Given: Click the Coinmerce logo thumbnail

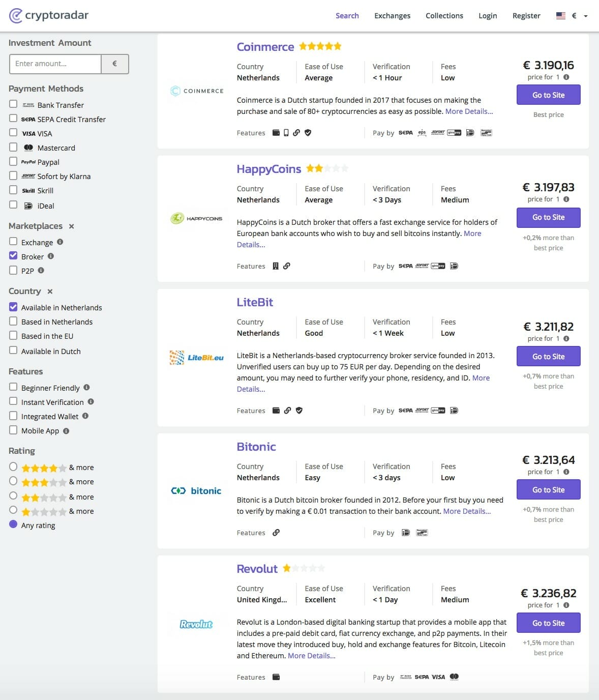Looking at the screenshot, I should click(x=197, y=91).
